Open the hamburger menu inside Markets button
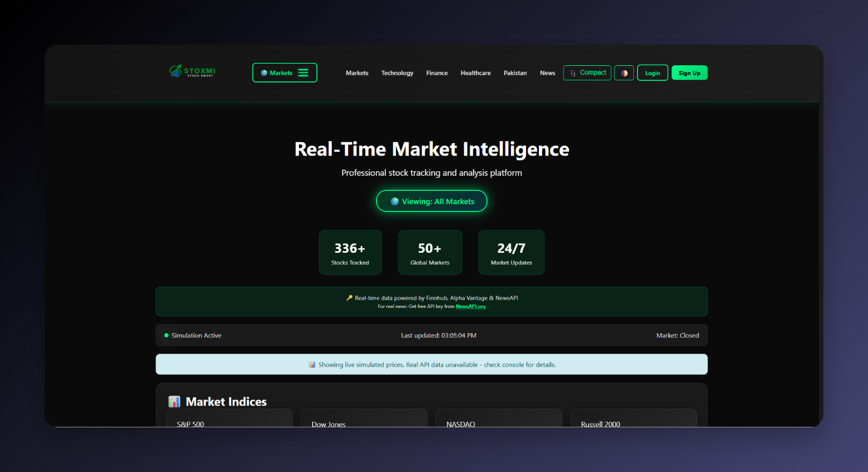Image resolution: width=868 pixels, height=472 pixels. (x=304, y=72)
